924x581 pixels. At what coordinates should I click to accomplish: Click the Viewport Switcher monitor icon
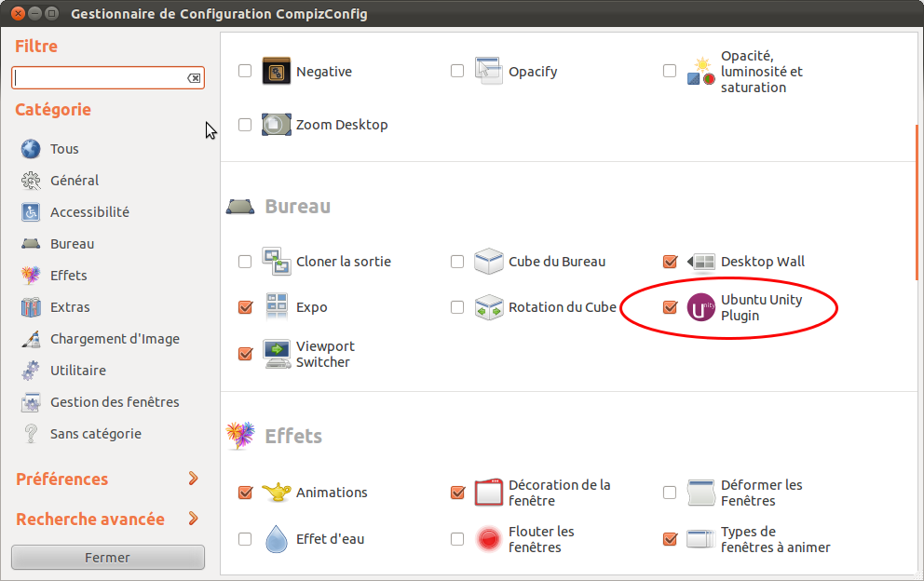pos(277,354)
